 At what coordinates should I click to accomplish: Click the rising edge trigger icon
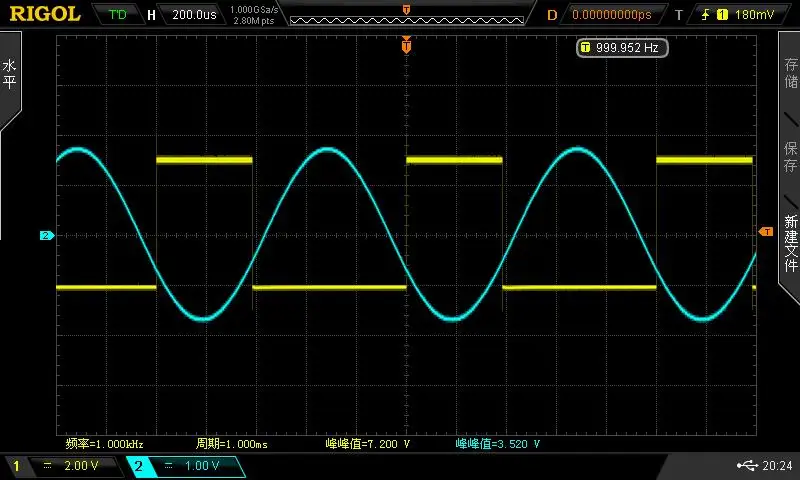click(x=706, y=15)
